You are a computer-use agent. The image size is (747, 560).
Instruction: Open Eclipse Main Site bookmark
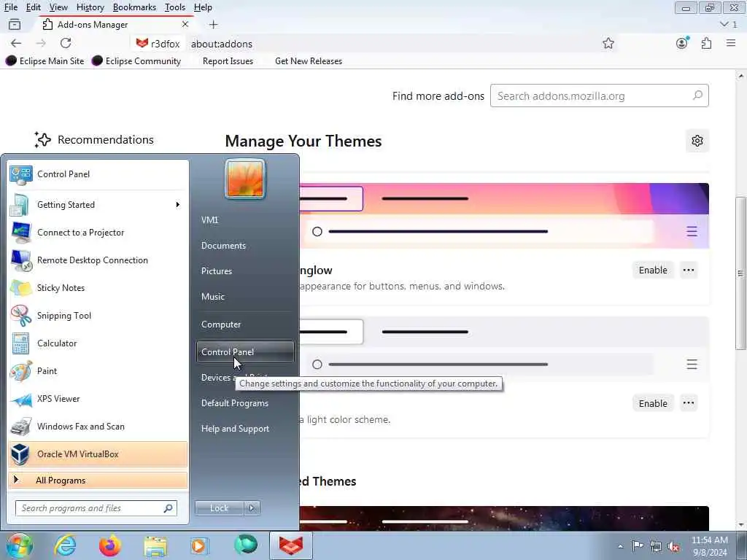[44, 61]
